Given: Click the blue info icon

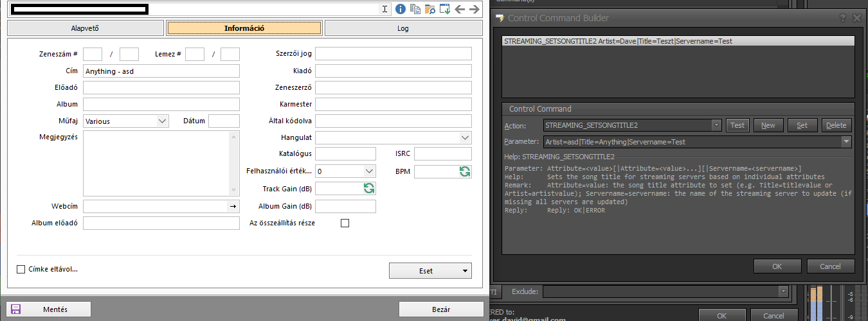Looking at the screenshot, I should point(401,9).
